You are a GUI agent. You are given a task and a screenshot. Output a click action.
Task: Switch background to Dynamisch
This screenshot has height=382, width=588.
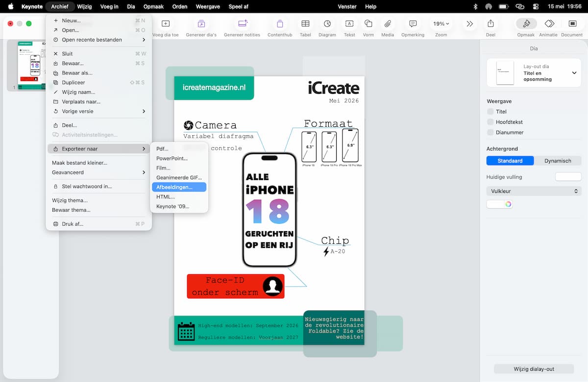(558, 161)
